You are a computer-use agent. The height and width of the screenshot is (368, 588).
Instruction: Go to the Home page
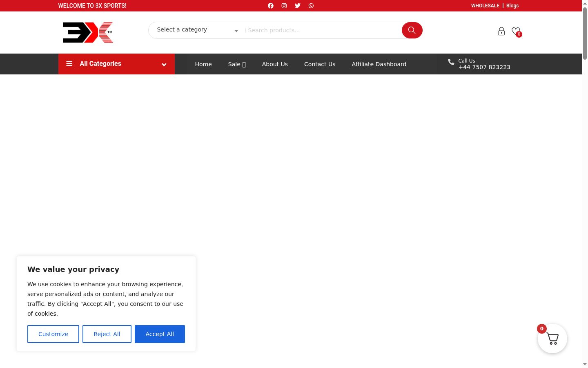[x=203, y=64]
